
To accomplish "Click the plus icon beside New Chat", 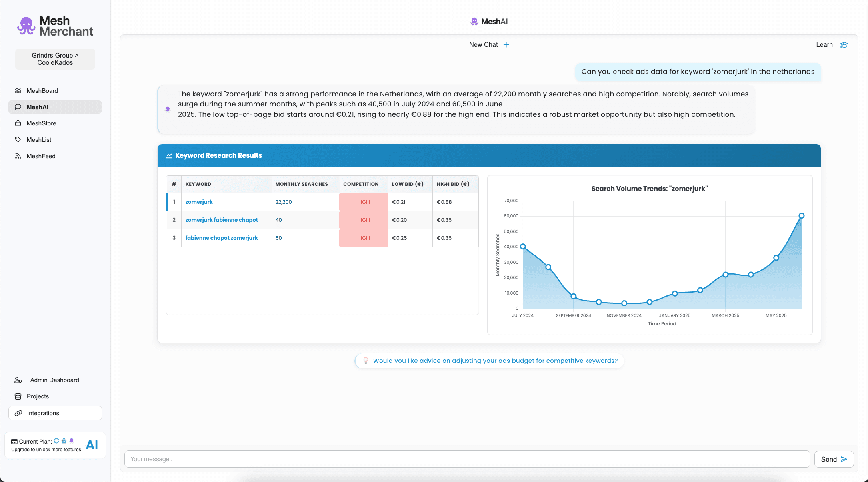I will click(506, 45).
